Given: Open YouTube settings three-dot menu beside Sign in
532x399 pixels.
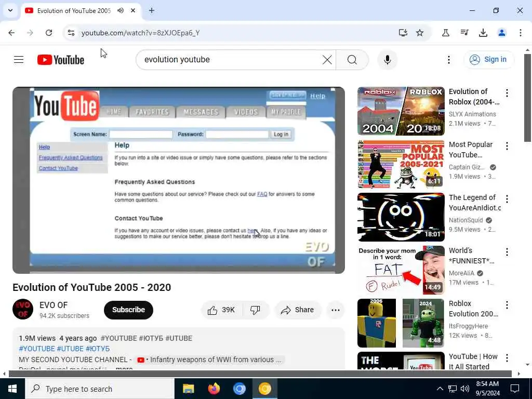Looking at the screenshot, I should pyautogui.click(x=448, y=60).
